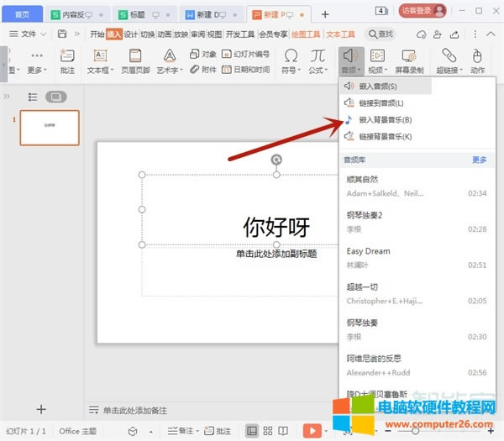The width and height of the screenshot is (504, 441).
Task: Switch to slide thumbnail view in side panel
Action: click(55, 97)
